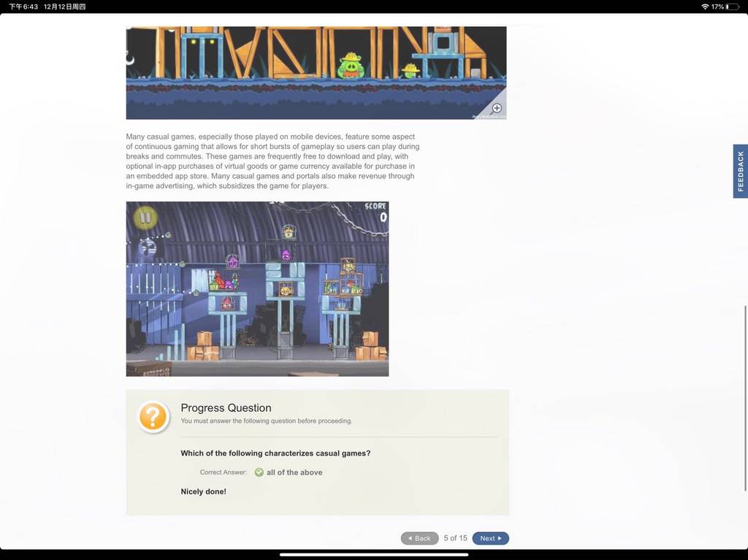Click the top Angry Birds game image

click(316, 72)
